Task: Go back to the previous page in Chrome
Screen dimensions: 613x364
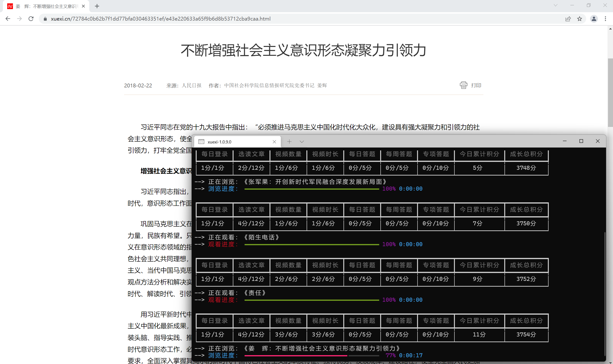Action: (x=8, y=19)
